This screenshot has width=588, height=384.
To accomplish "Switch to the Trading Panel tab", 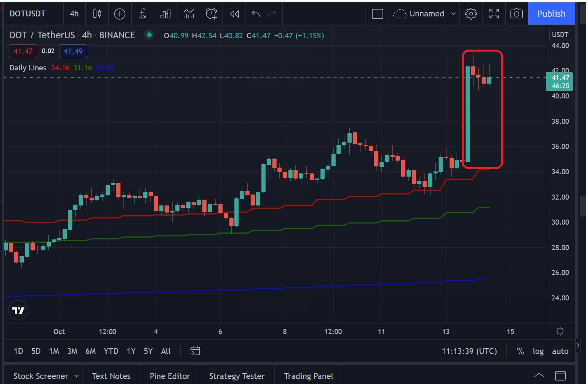I will tap(308, 376).
